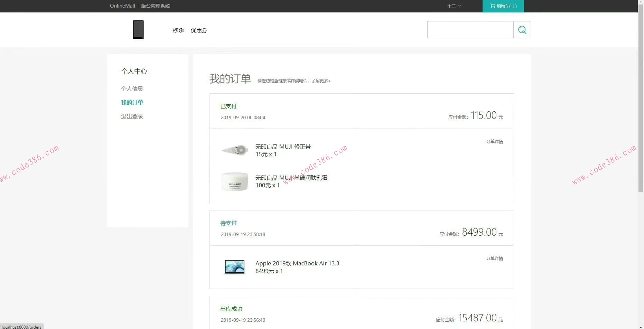Click 退出登录 to log out
This screenshot has height=329, width=644.
[x=132, y=116]
